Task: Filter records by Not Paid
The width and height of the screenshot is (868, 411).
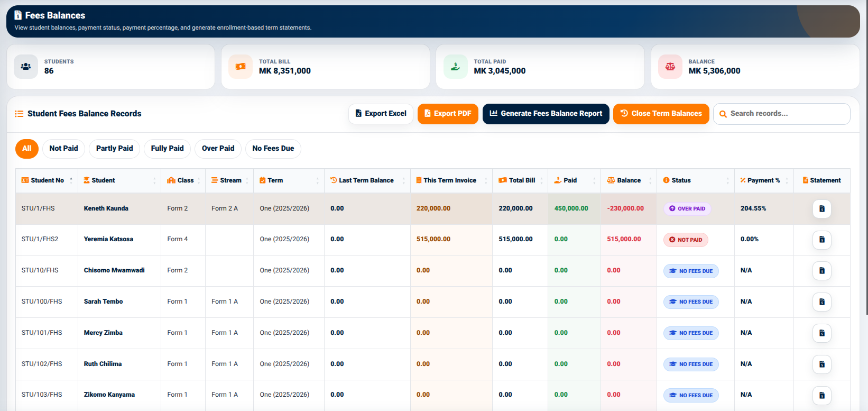Action: 63,149
